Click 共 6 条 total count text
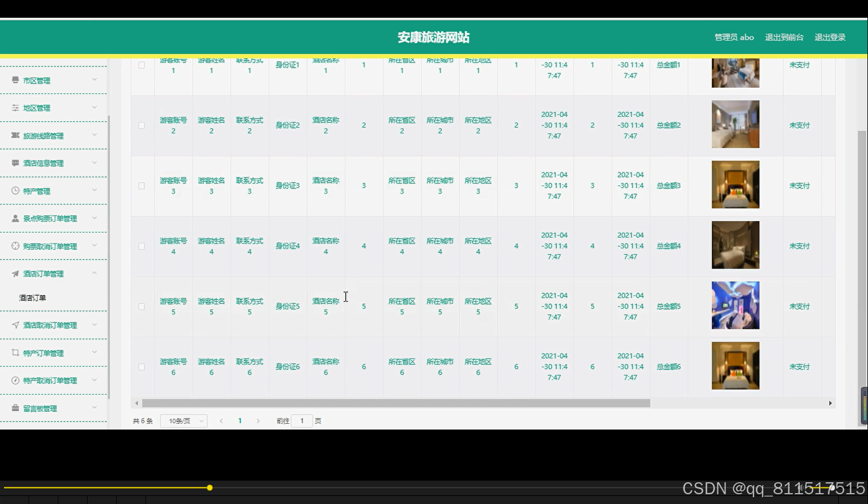868x504 pixels. point(143,421)
